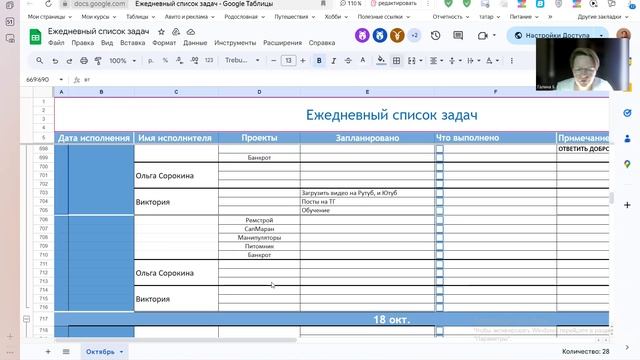Open the Правка menu

point(82,43)
